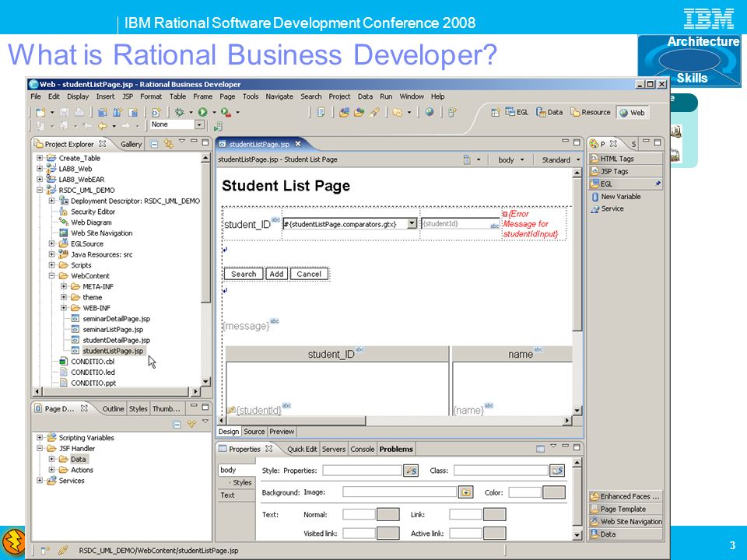Click the Class input field
This screenshot has height=560, width=747.
(500, 471)
